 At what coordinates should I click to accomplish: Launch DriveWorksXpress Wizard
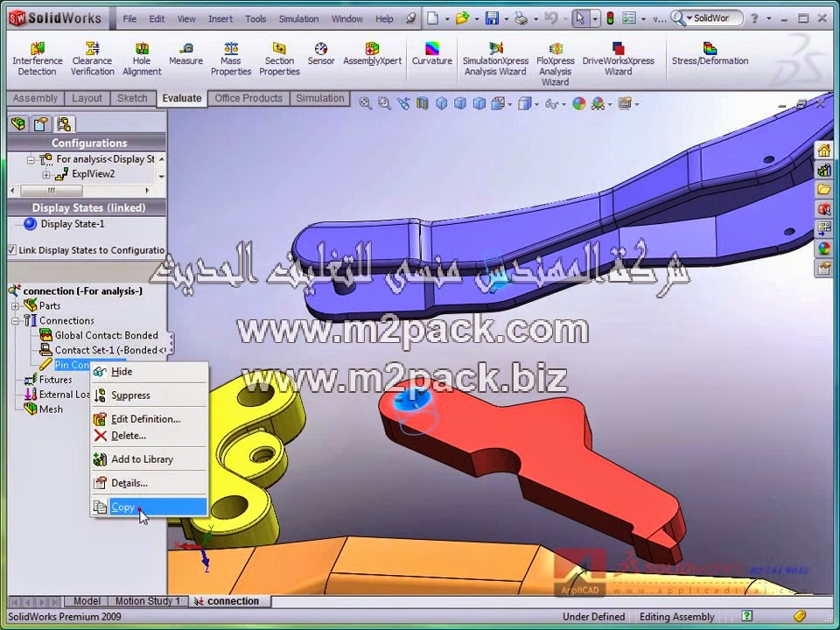click(619, 59)
